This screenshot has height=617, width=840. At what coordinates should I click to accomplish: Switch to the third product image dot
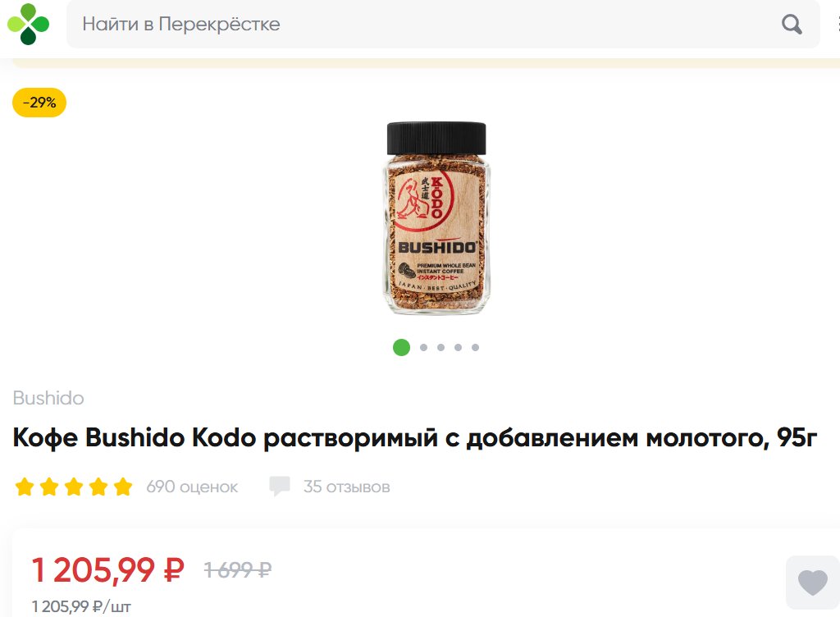click(x=441, y=348)
